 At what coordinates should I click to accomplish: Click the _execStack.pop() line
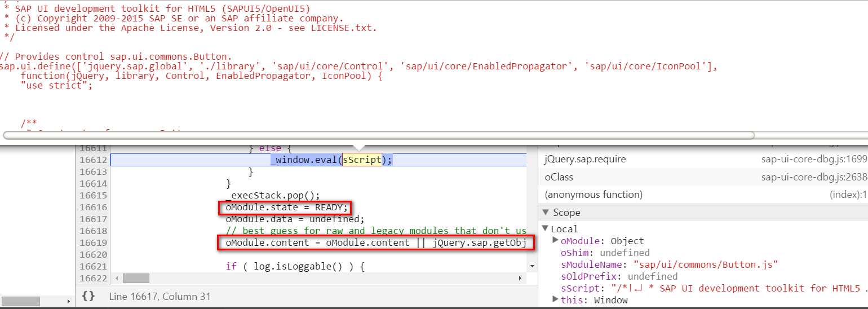pyautogui.click(x=273, y=195)
